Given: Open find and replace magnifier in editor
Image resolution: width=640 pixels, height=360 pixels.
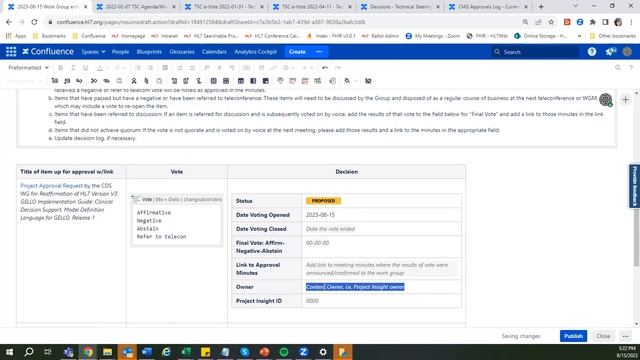Looking at the screenshot, I should [x=618, y=68].
